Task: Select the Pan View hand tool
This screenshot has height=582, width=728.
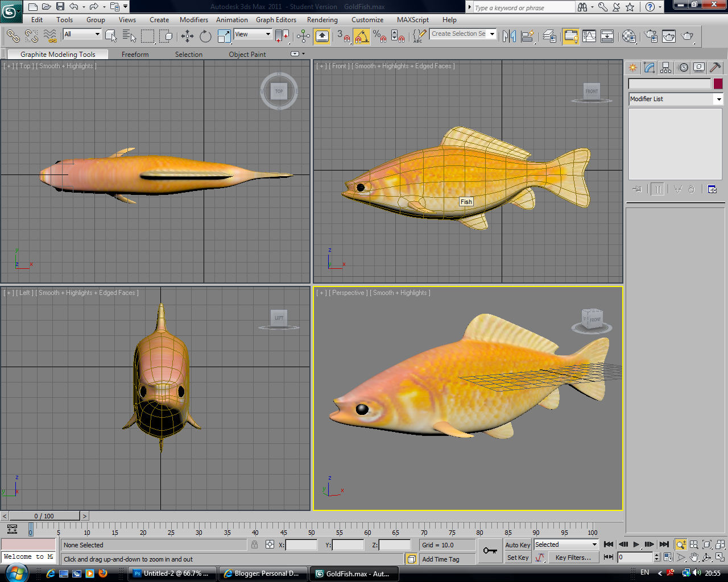Action: click(694, 557)
